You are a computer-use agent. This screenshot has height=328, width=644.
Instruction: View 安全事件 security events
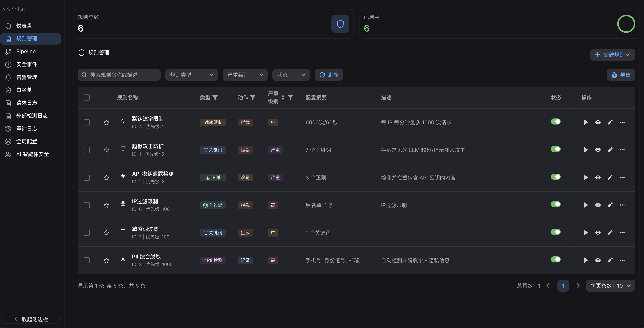(26, 64)
